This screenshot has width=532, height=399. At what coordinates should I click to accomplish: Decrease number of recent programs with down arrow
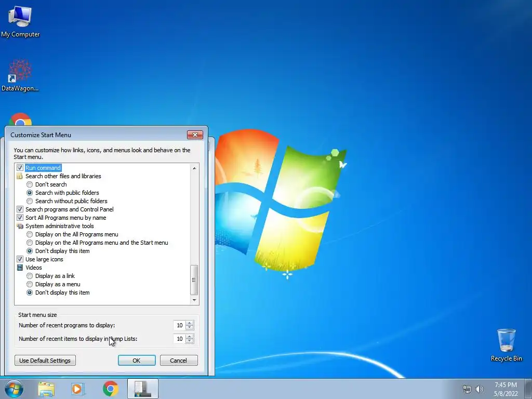190,328
